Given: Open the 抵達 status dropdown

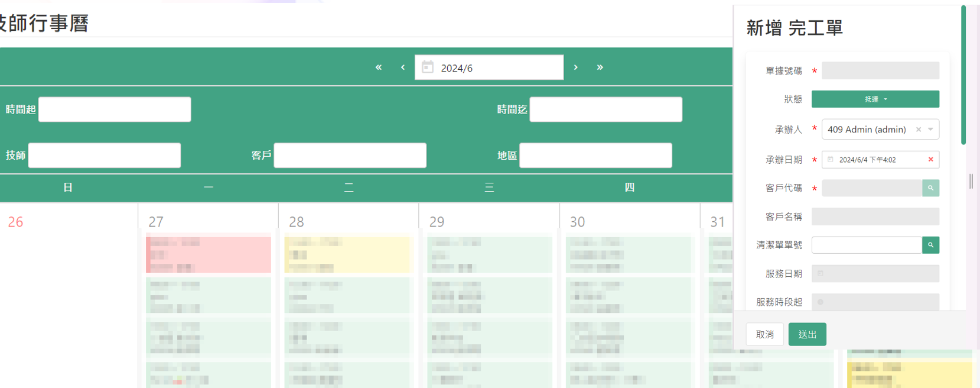Looking at the screenshot, I should click(x=875, y=99).
